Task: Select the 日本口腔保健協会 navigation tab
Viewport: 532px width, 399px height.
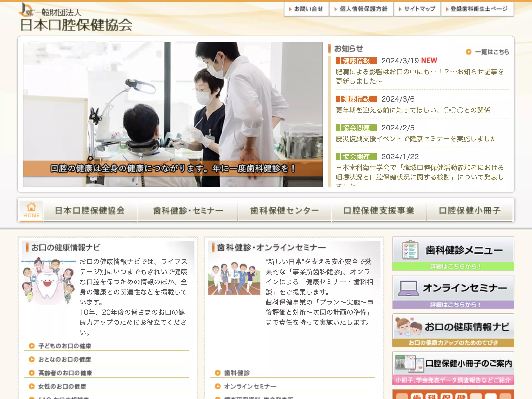Action: [x=90, y=210]
